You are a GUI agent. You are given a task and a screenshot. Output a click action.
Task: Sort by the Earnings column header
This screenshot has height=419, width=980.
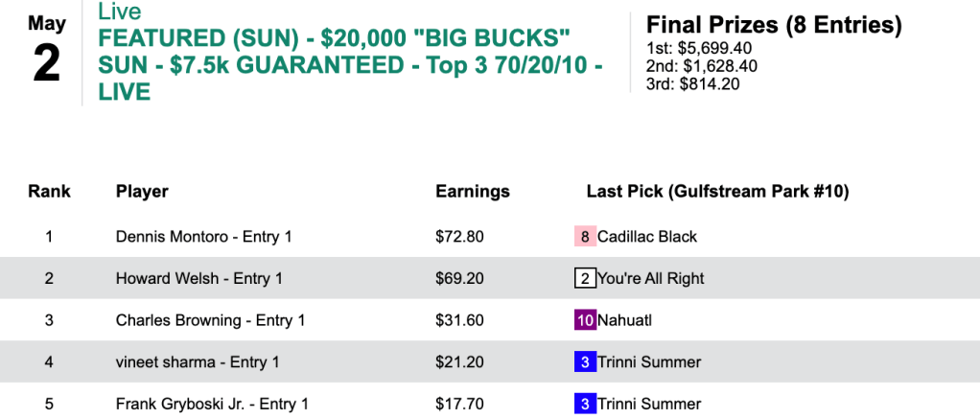click(x=473, y=192)
